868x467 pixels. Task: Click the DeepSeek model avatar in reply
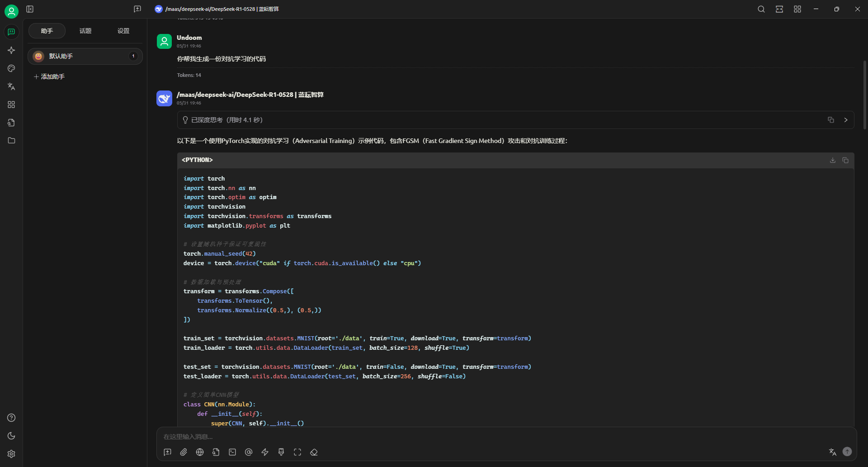point(164,99)
